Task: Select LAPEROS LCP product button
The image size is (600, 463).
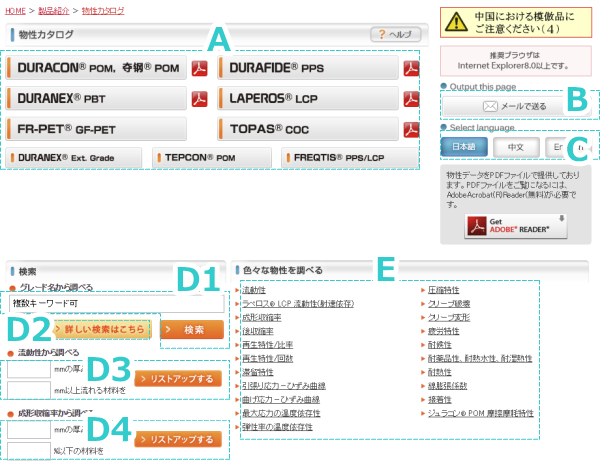Action: (308, 98)
